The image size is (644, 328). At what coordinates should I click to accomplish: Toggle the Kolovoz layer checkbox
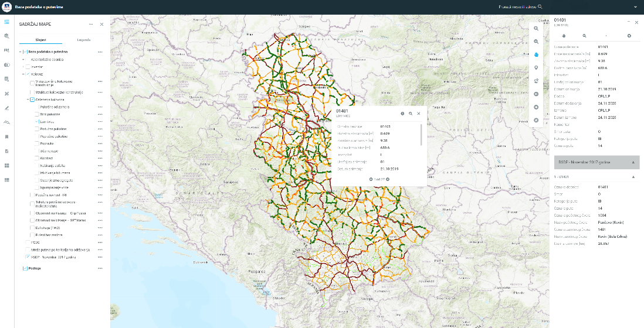[28, 74]
